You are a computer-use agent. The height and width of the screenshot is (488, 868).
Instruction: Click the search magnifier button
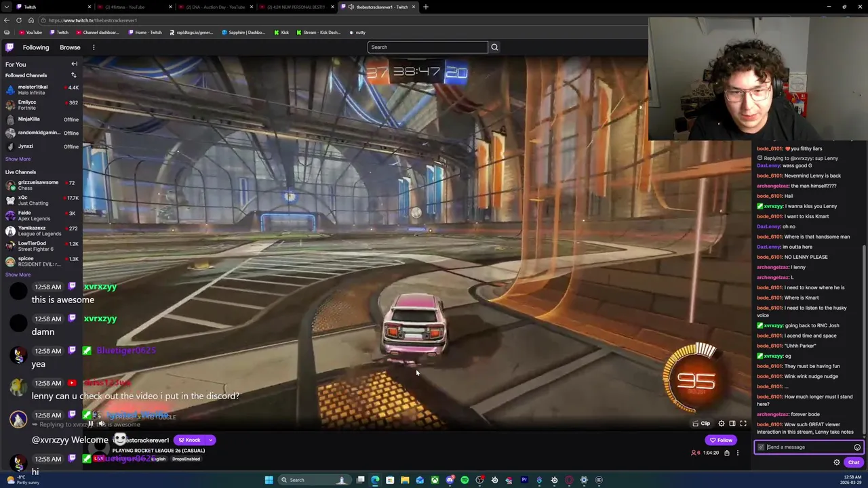[494, 47]
